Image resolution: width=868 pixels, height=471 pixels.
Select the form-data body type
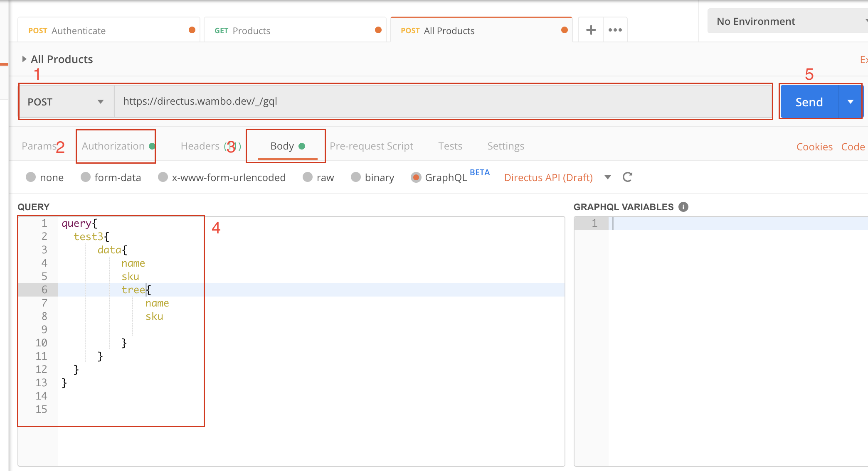(85, 177)
